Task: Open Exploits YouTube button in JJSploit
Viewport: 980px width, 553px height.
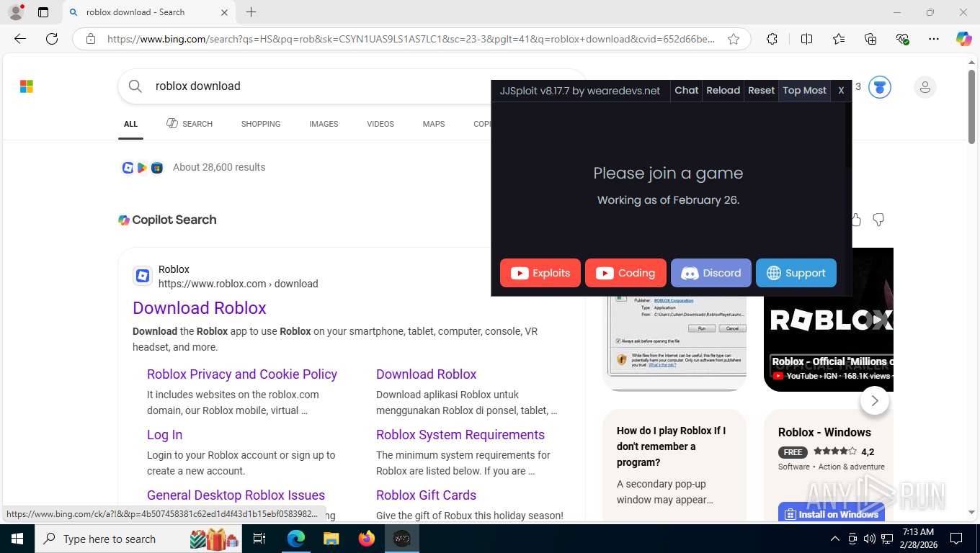Action: (x=540, y=273)
